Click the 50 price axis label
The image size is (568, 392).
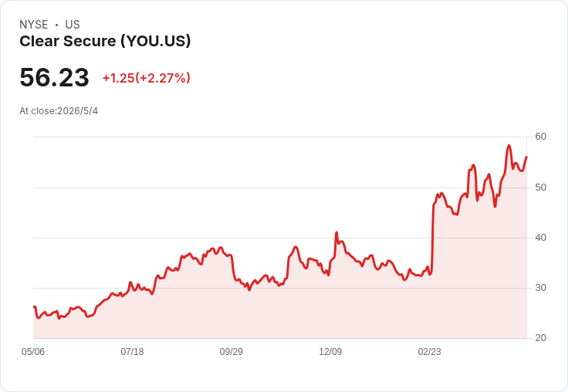pyautogui.click(x=540, y=188)
